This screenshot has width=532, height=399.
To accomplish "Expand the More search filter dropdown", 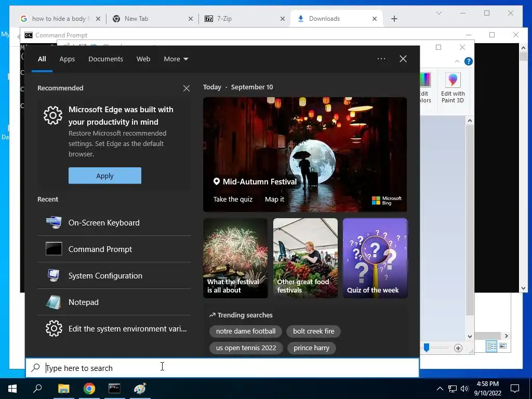I will click(176, 59).
